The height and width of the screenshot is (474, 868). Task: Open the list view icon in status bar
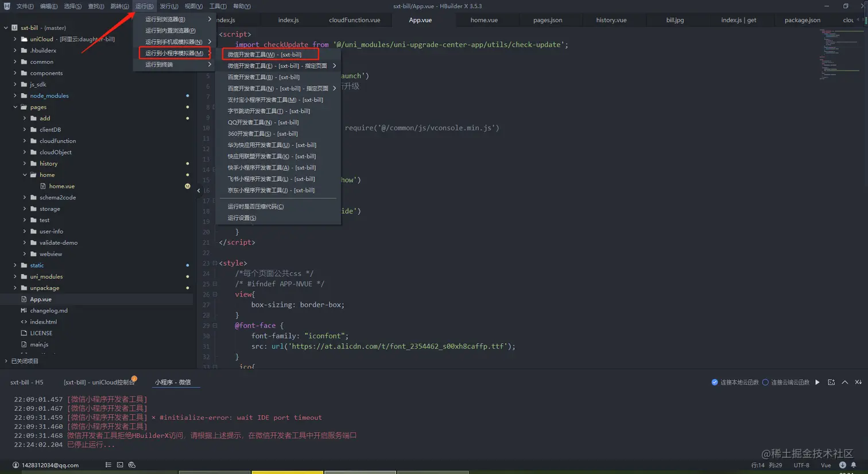(108, 465)
